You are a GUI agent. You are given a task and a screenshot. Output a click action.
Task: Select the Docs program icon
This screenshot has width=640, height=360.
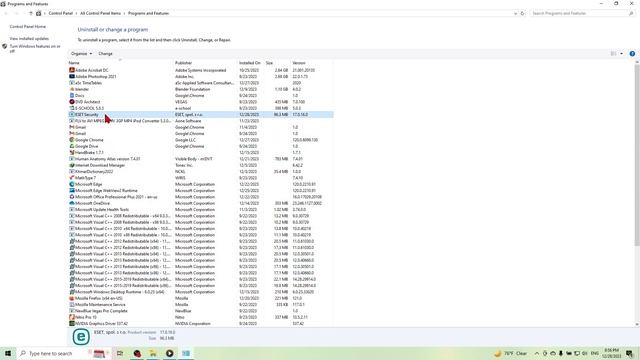(x=72, y=96)
